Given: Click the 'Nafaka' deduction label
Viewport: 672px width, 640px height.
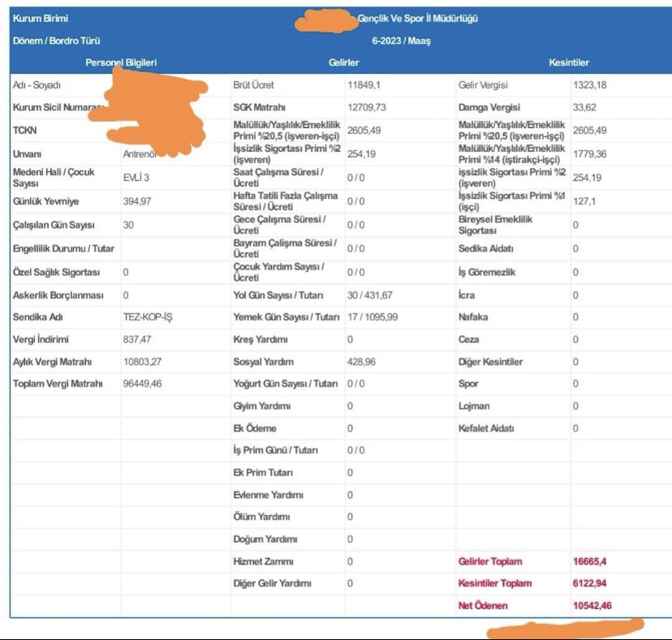Looking at the screenshot, I should tap(473, 317).
